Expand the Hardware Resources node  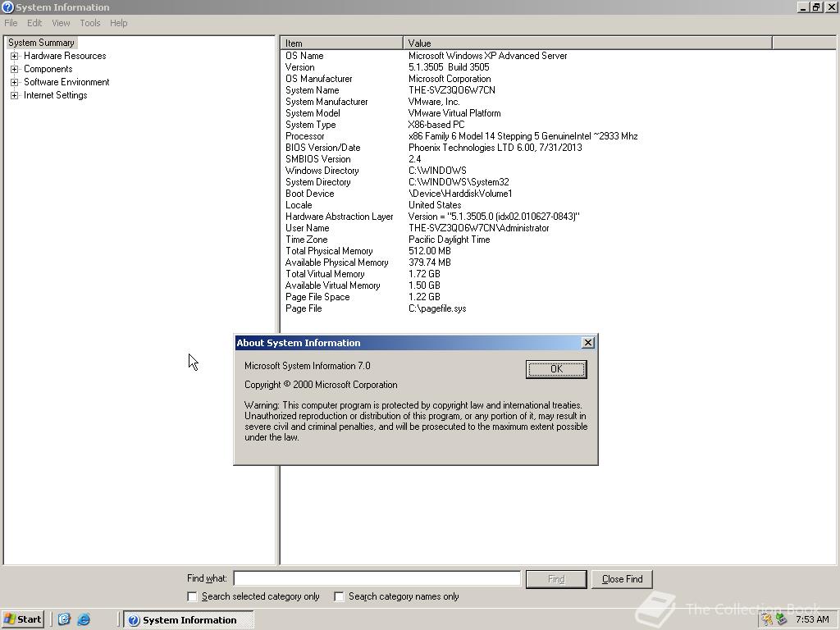15,56
